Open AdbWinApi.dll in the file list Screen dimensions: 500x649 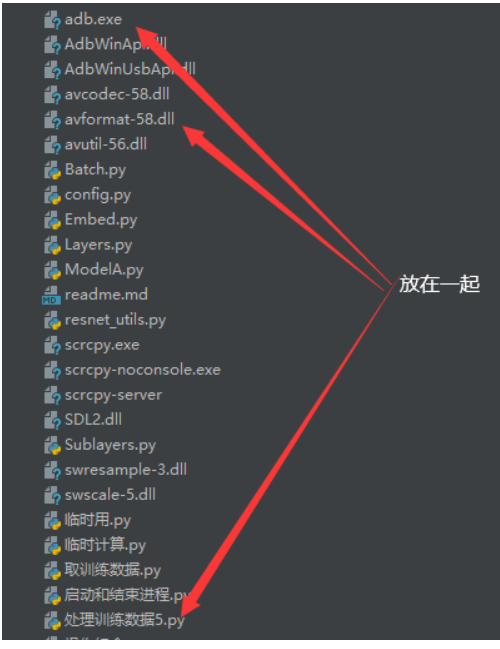115,44
